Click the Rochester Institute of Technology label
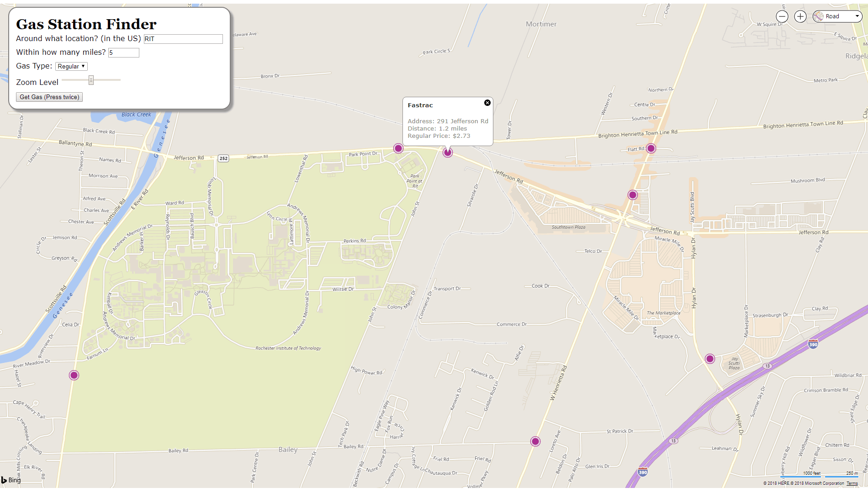Screen dimensions: 868x493 [x=288, y=348]
